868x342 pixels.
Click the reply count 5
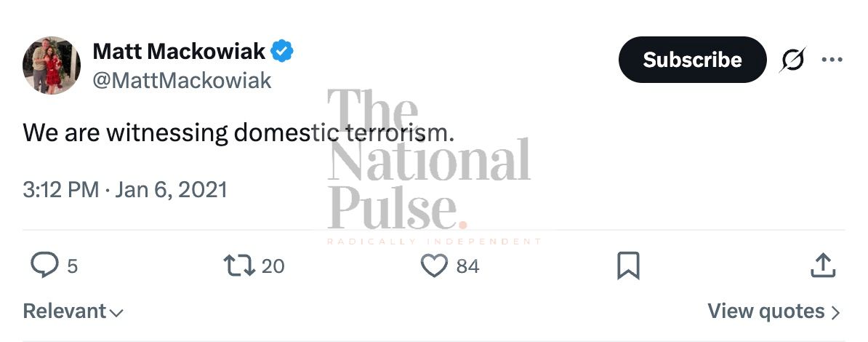coord(72,266)
